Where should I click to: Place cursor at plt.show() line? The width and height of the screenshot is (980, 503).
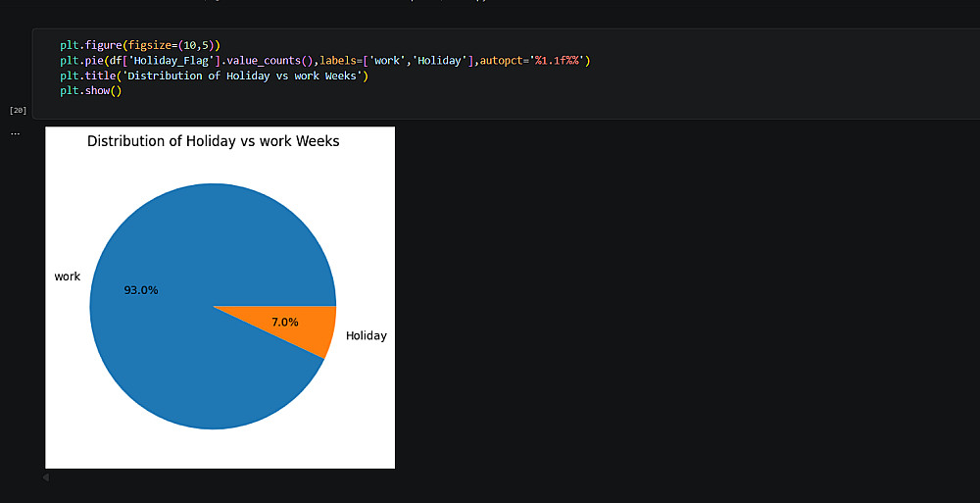pos(89,91)
